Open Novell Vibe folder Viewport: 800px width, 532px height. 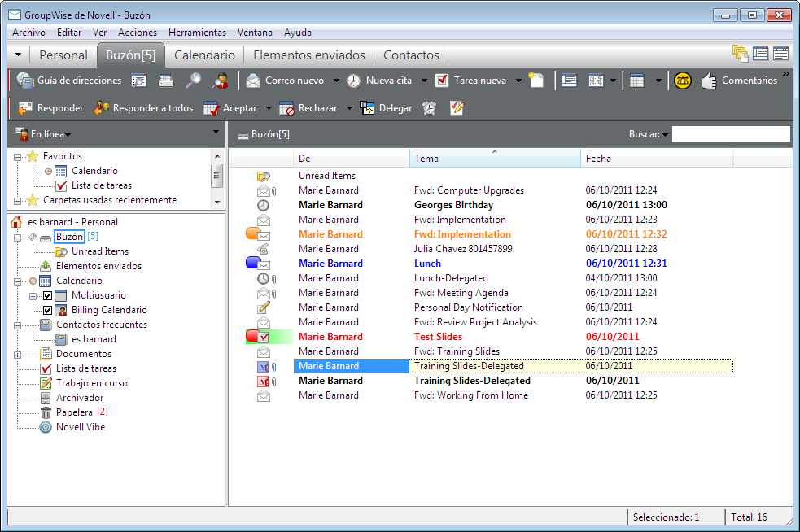[x=80, y=427]
